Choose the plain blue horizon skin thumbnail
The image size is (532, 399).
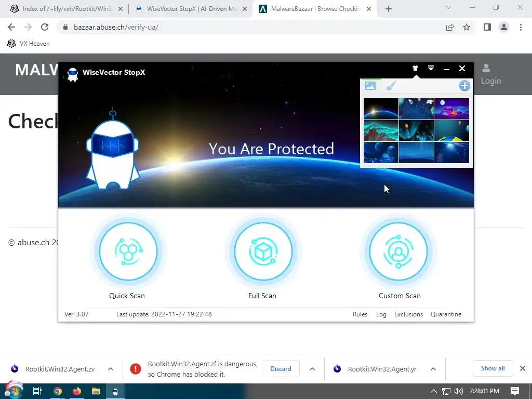(416, 152)
